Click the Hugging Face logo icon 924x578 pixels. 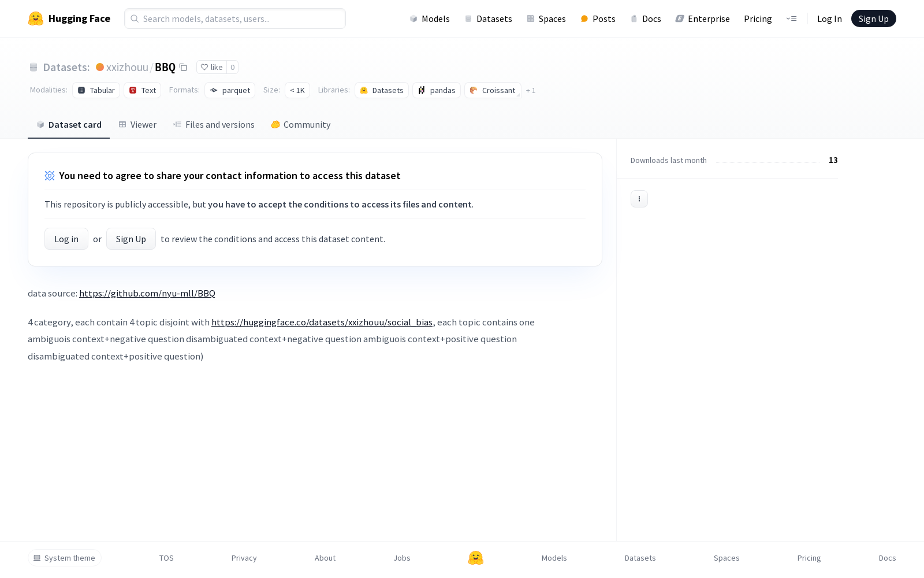coord(36,18)
